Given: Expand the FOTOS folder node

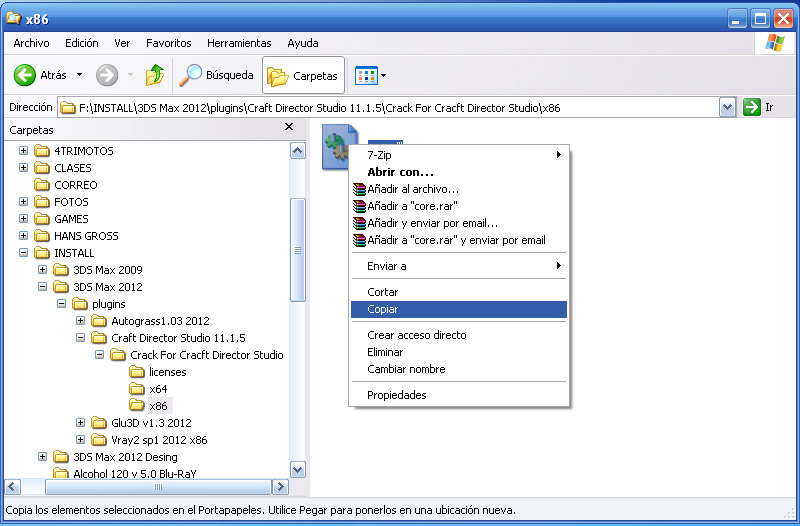Looking at the screenshot, I should tap(23, 202).
